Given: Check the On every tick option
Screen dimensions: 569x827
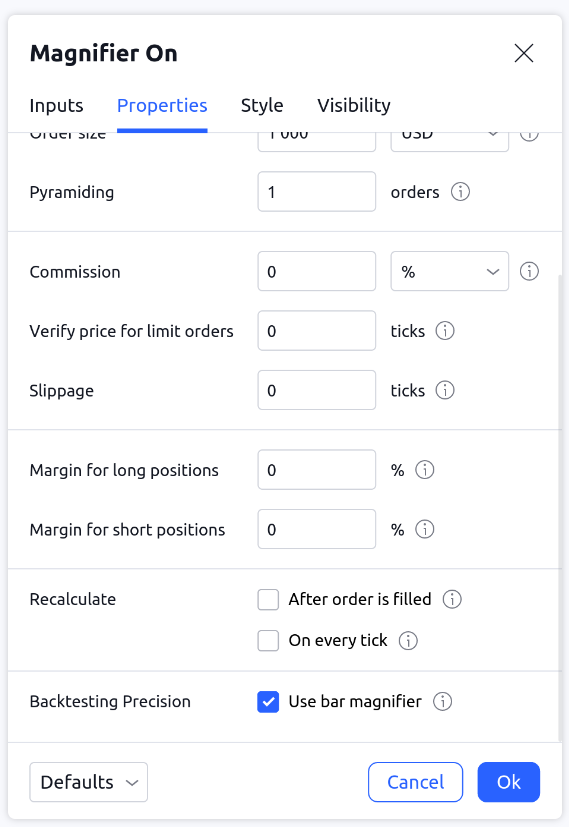Looking at the screenshot, I should point(268,641).
